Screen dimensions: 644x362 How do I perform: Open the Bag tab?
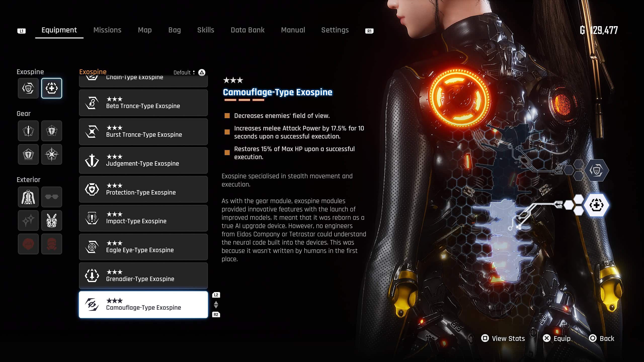(175, 30)
